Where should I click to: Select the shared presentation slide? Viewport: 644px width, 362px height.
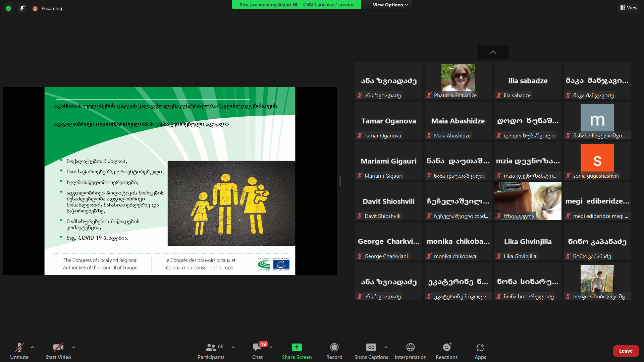point(170,181)
